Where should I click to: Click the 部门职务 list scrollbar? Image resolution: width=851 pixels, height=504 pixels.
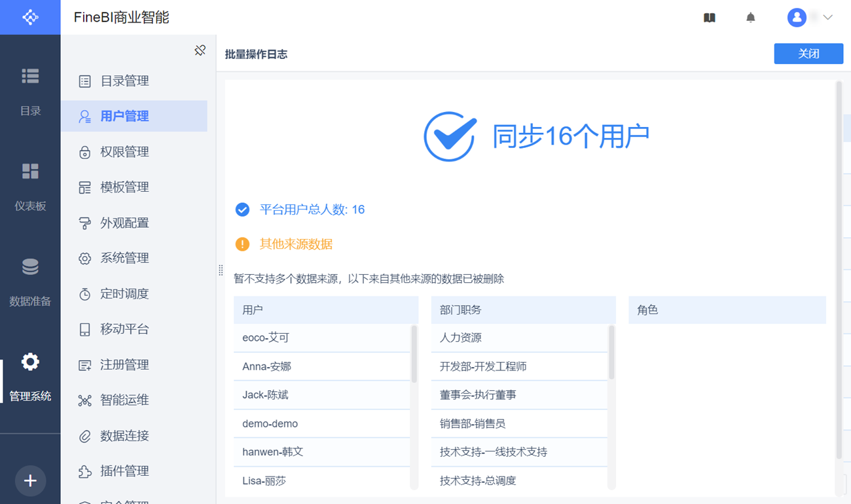(x=611, y=353)
